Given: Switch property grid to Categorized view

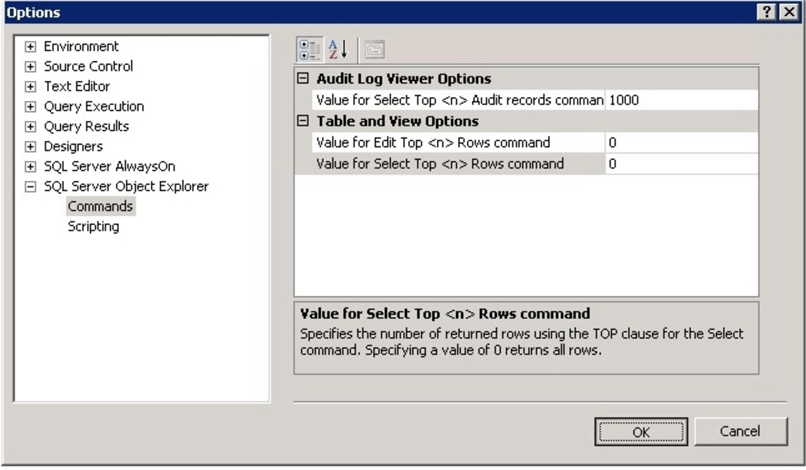Looking at the screenshot, I should coord(309,50).
